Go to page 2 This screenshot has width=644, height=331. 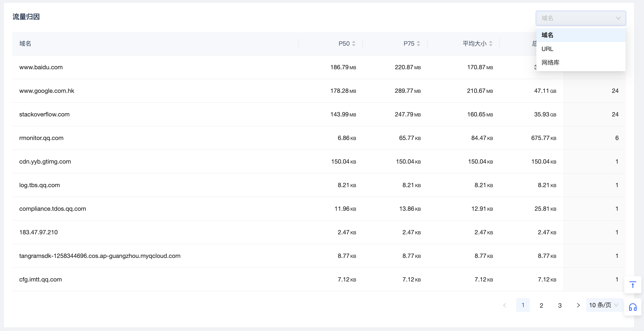click(541, 305)
